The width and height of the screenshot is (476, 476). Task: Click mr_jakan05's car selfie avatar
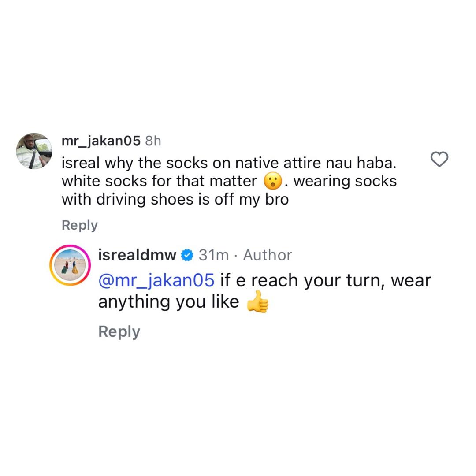pyautogui.click(x=34, y=151)
